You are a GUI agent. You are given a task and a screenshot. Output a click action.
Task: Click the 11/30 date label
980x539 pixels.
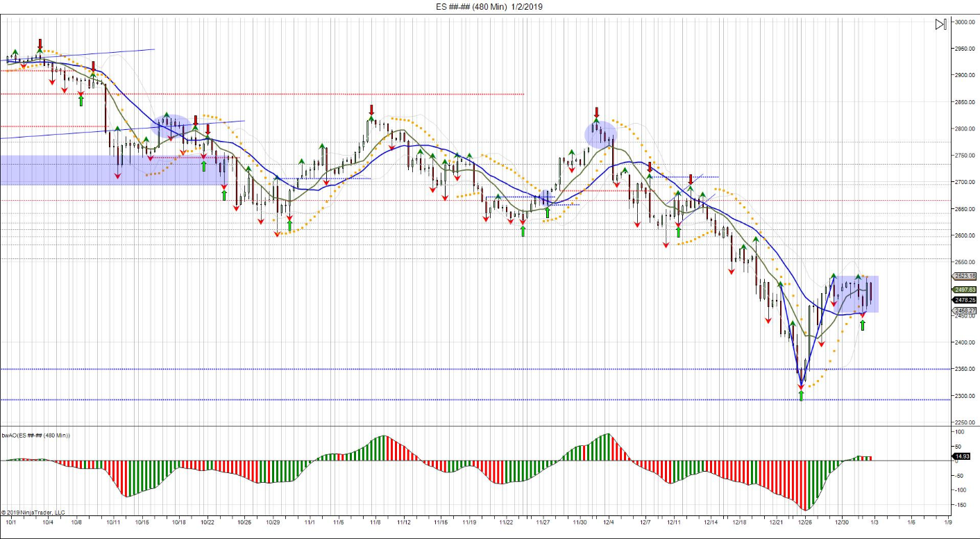tap(580, 522)
